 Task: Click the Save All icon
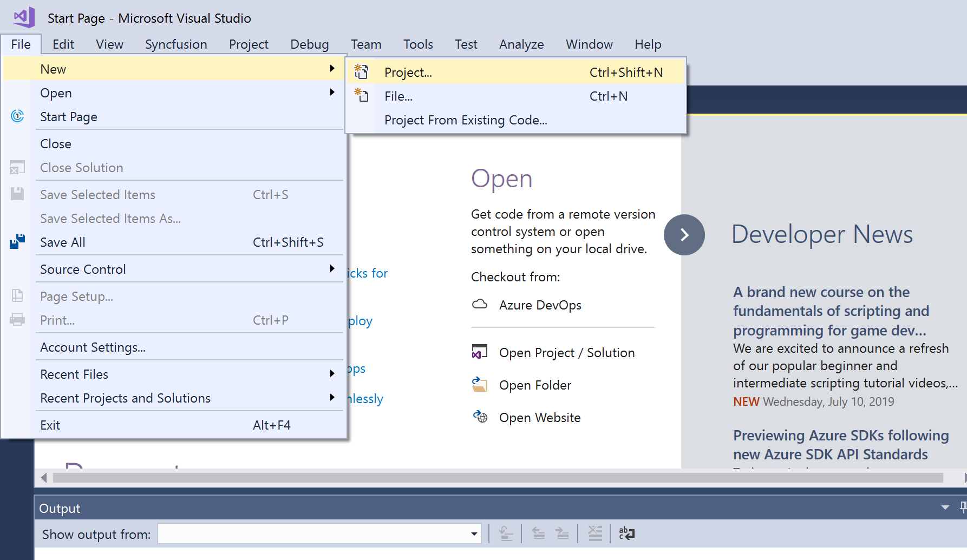17,241
